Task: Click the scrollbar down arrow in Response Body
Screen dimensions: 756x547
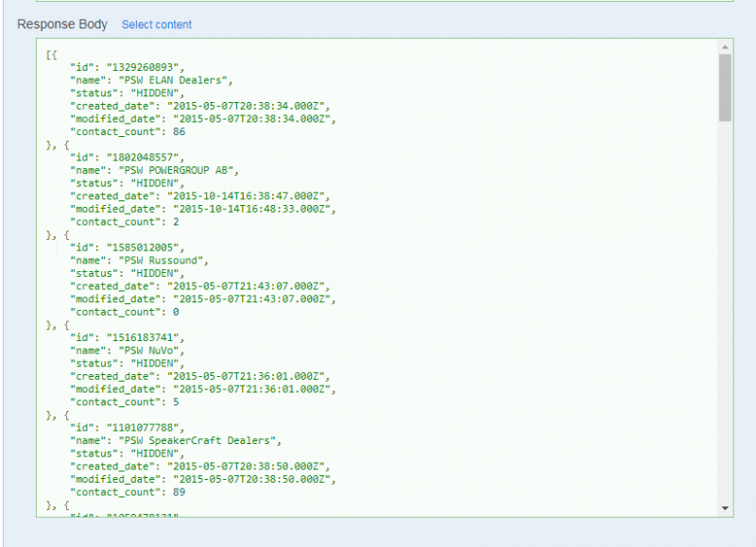Action: (725, 508)
